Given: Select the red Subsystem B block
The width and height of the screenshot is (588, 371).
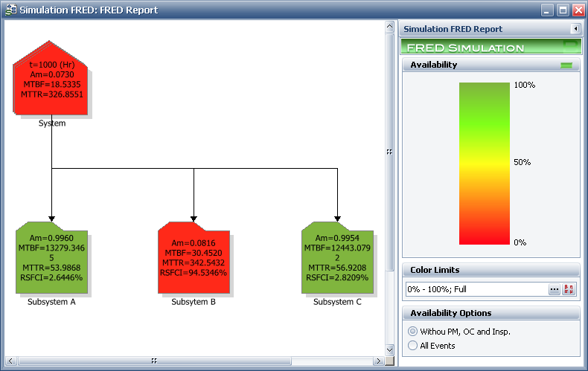Looking at the screenshot, I should [x=194, y=258].
